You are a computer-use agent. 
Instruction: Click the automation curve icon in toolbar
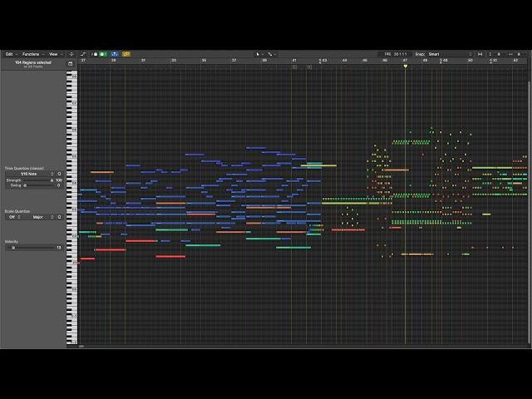point(84,54)
